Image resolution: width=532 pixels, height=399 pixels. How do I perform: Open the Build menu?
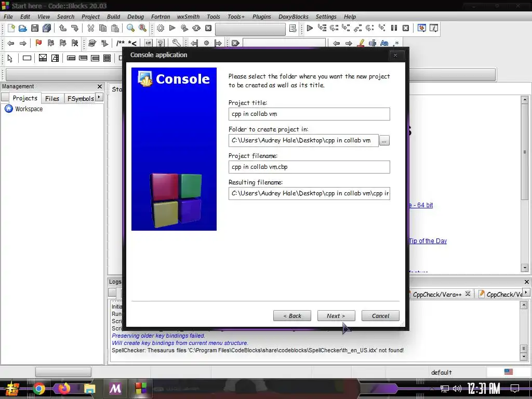(113, 17)
